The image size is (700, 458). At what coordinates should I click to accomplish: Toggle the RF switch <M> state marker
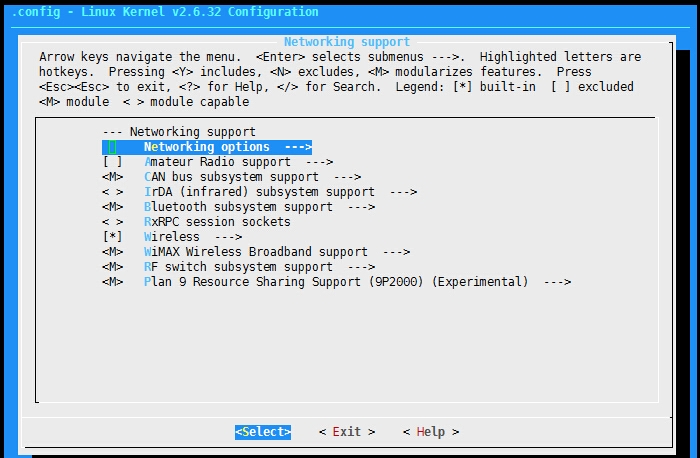click(112, 266)
